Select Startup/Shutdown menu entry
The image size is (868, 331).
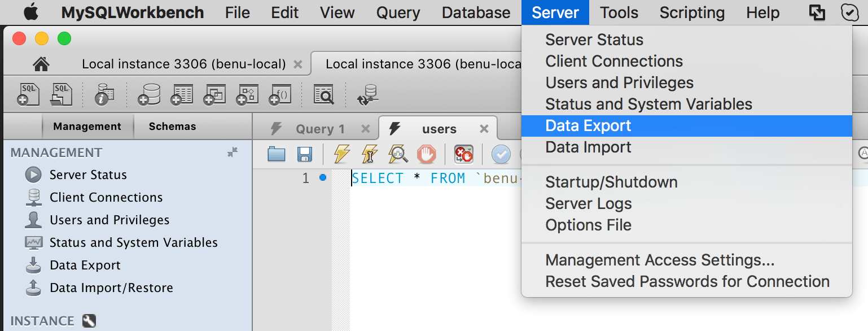pyautogui.click(x=686, y=182)
